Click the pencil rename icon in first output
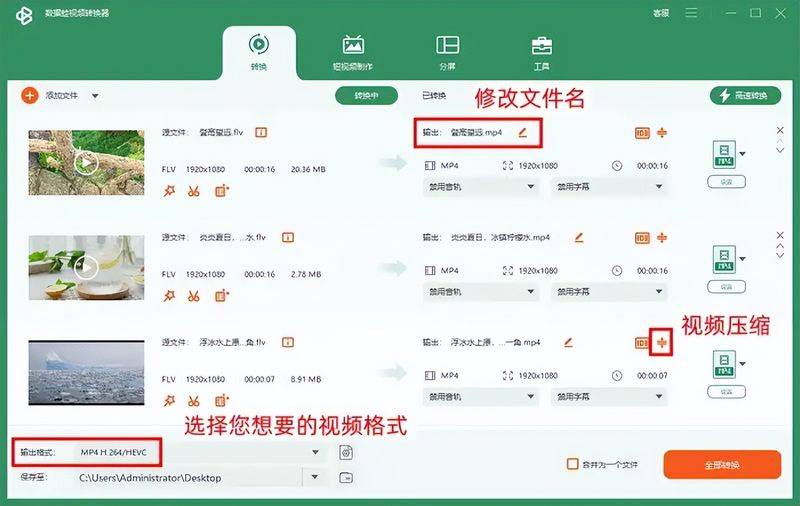 [522, 133]
